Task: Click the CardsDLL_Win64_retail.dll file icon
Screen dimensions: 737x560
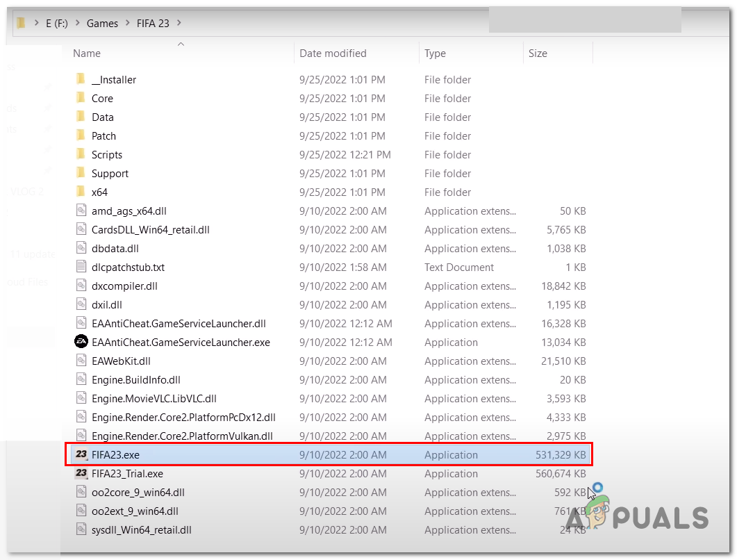Action: click(x=81, y=229)
